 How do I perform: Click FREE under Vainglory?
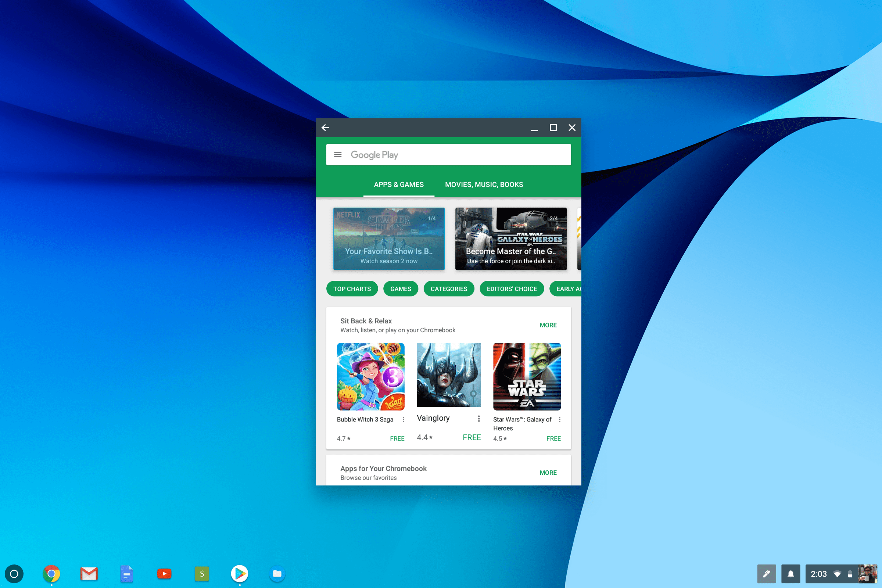[472, 437]
